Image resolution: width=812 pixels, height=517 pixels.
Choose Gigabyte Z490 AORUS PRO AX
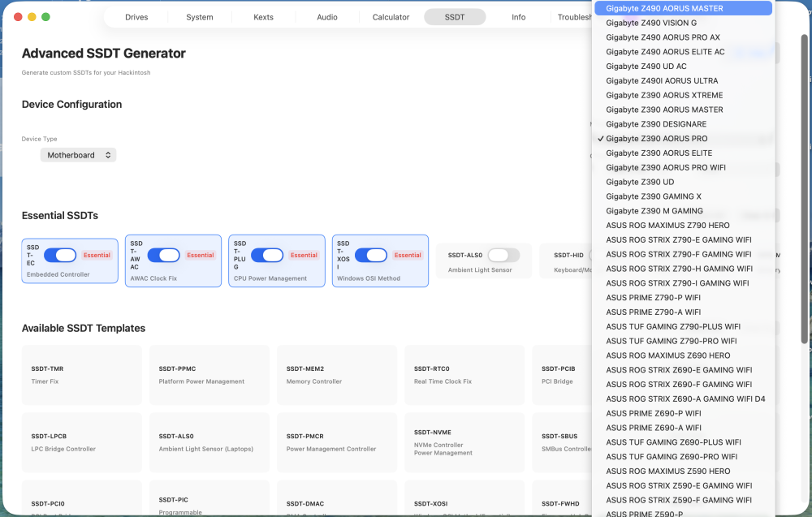pyautogui.click(x=683, y=37)
